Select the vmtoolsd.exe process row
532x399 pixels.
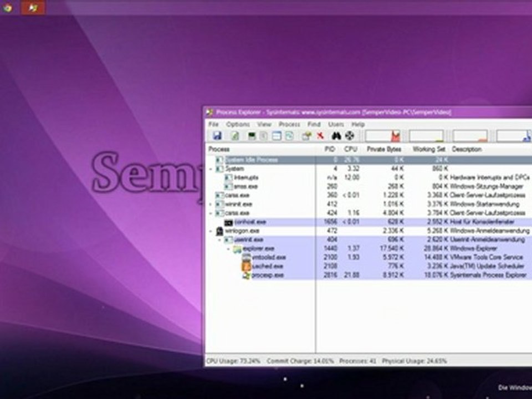coord(369,258)
